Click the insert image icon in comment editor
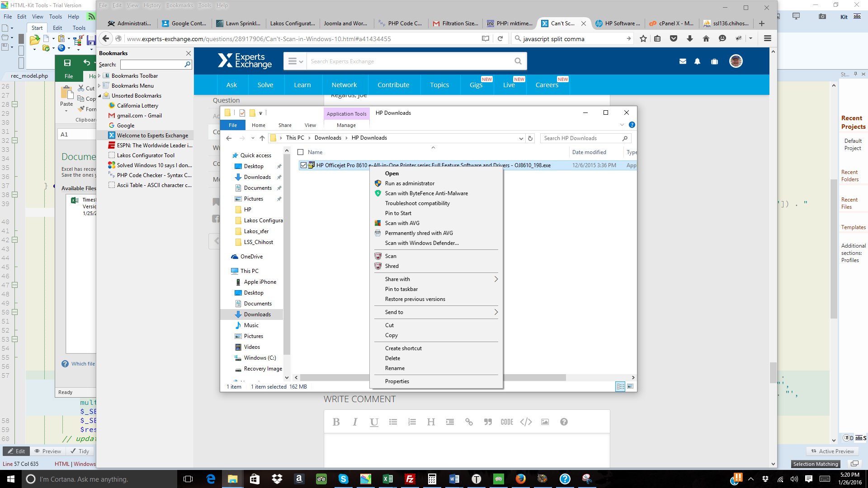 pyautogui.click(x=545, y=422)
